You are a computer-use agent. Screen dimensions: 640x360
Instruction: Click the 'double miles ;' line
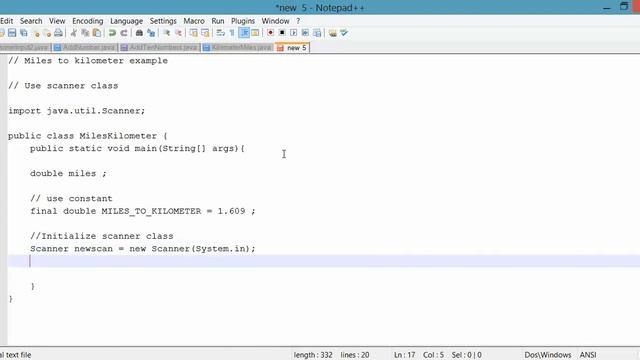68,173
